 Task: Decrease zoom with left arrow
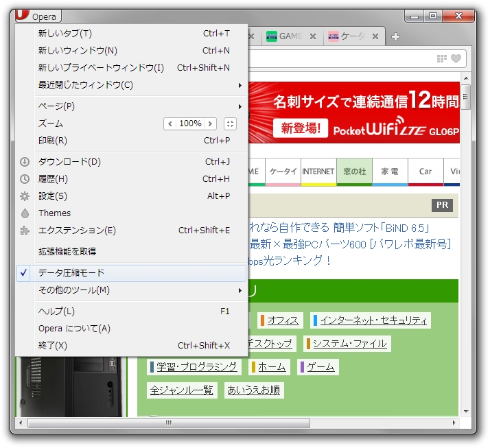tap(170, 123)
